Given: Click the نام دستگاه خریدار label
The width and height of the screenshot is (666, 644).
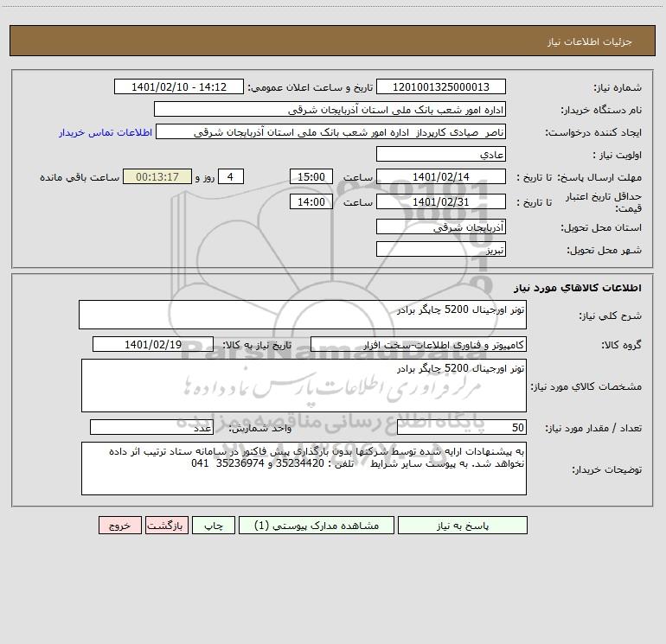Looking at the screenshot, I should coord(601,111).
